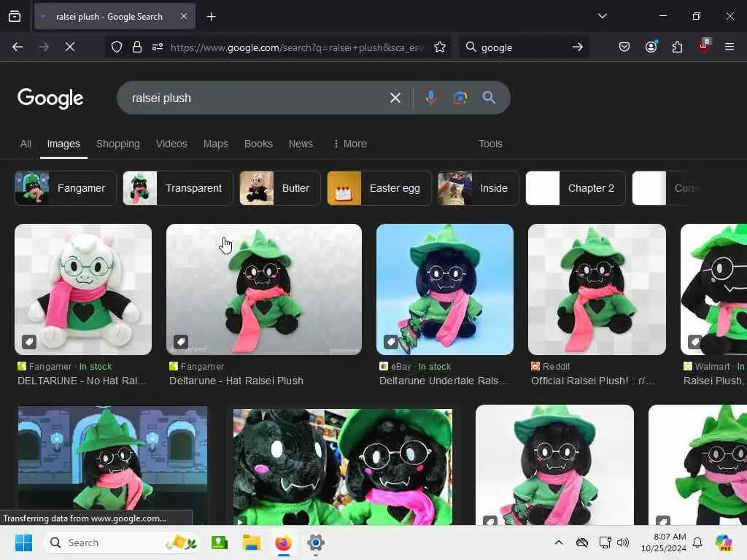Close the ralsei plush search tab
747x560 pixels.
[184, 17]
